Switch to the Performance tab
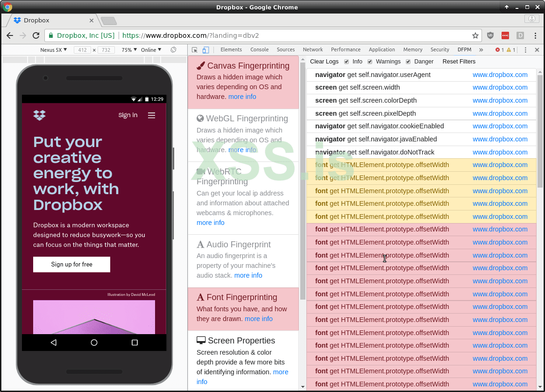 point(346,49)
